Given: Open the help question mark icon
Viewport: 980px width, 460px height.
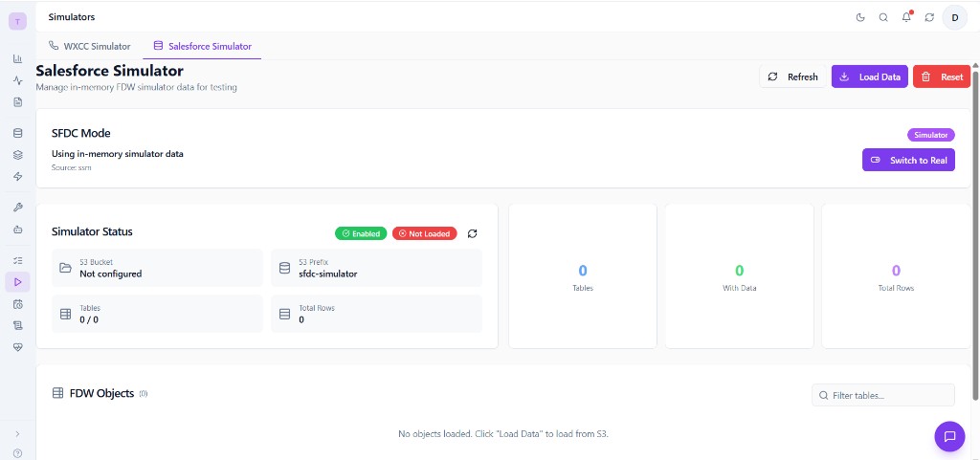Looking at the screenshot, I should pos(17,453).
